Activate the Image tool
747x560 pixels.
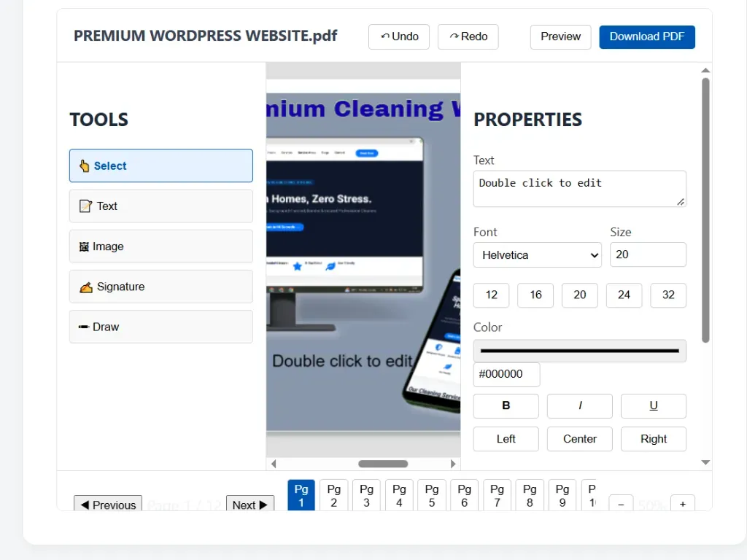161,246
